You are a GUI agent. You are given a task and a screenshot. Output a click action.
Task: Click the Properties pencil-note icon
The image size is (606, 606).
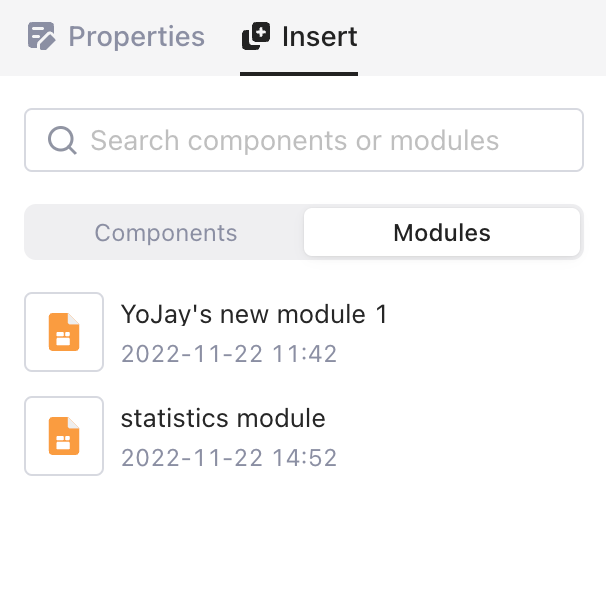pyautogui.click(x=41, y=38)
